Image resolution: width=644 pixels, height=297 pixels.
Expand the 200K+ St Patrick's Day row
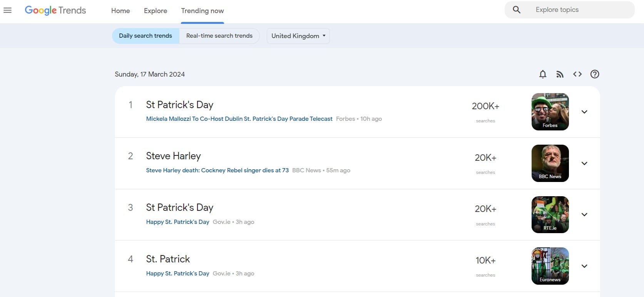[584, 112]
